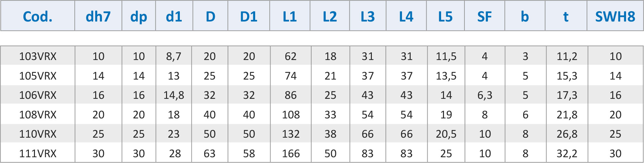
Task: Click the 110VRX code cell
Action: pyautogui.click(x=38, y=134)
